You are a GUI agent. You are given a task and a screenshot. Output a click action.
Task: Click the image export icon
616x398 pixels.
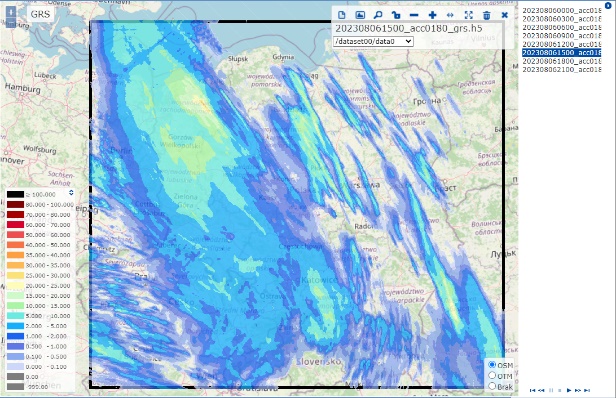coord(360,15)
